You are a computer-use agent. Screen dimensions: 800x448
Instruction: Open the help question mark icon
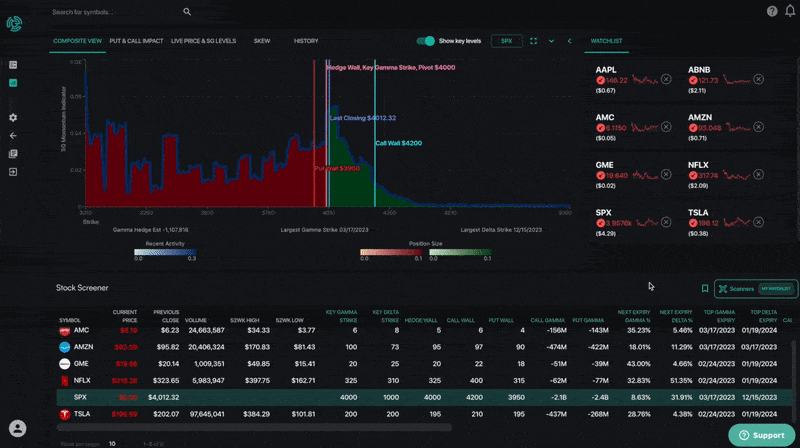coord(772,11)
